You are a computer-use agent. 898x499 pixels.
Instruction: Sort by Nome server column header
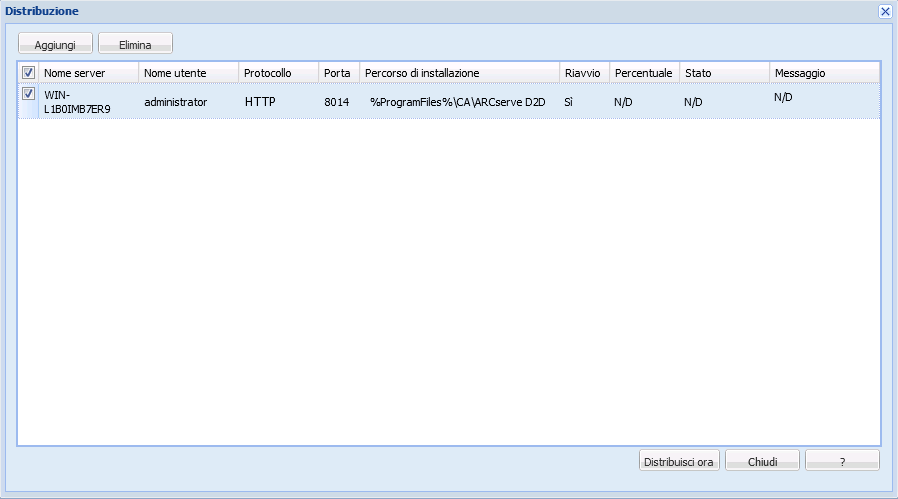(89, 73)
